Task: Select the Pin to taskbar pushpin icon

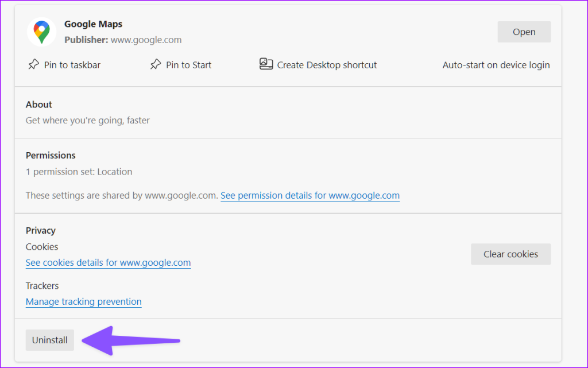Action: tap(33, 64)
